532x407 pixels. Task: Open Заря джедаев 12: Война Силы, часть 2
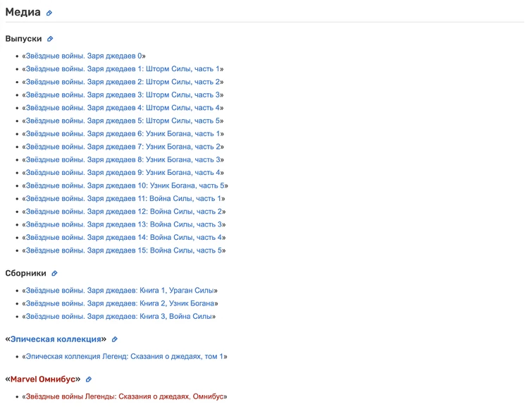pos(124,212)
